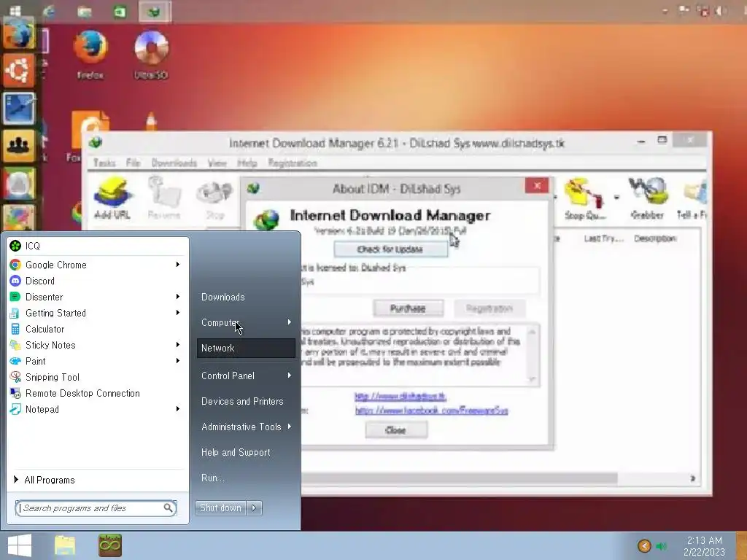Open the Run... dialog
The height and width of the screenshot is (560, 747).
tap(213, 478)
